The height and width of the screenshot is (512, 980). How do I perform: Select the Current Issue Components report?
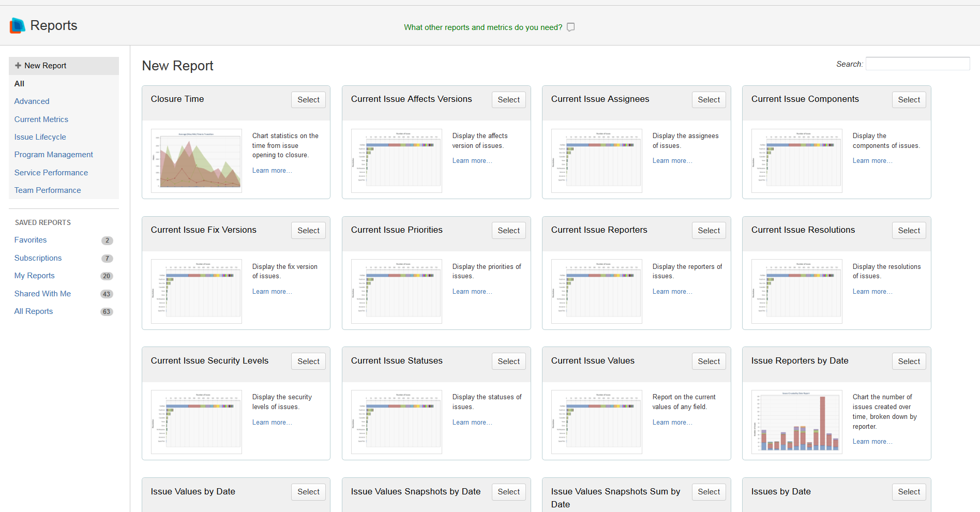tap(909, 100)
